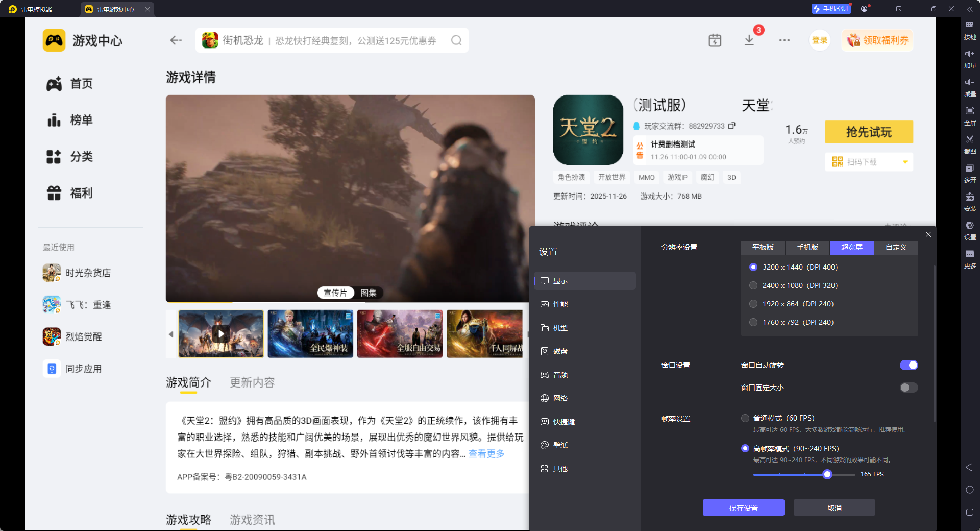Click the FPS slider handle
The image size is (980, 531).
coord(827,474)
